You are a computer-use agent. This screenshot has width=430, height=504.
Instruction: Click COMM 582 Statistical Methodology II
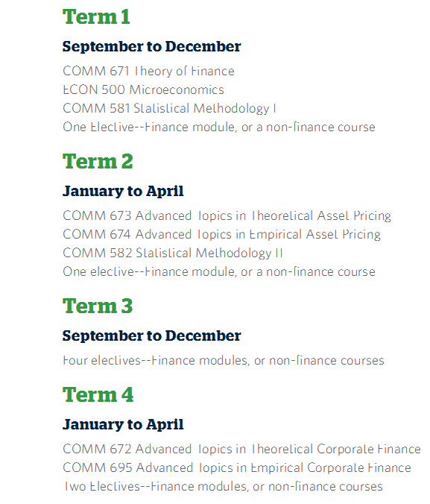pos(173,253)
